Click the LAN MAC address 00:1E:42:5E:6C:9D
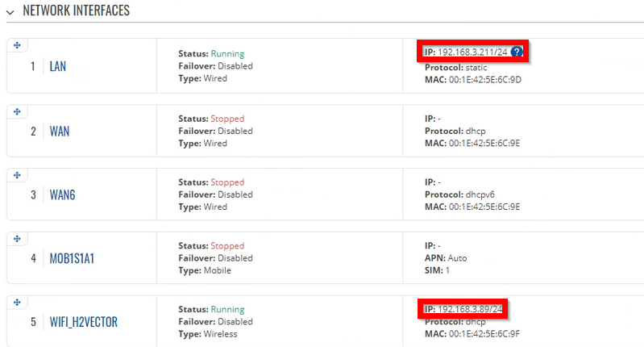Image resolution: width=644 pixels, height=347 pixels. point(485,79)
